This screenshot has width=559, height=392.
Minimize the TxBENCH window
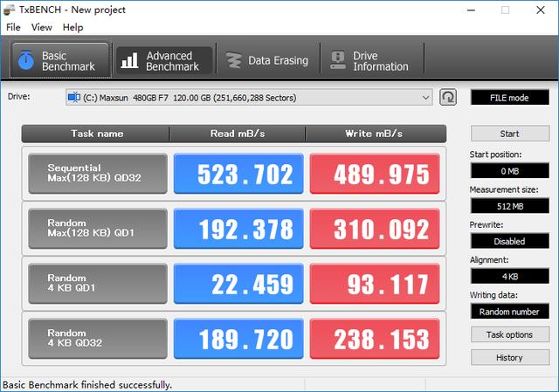click(x=471, y=10)
